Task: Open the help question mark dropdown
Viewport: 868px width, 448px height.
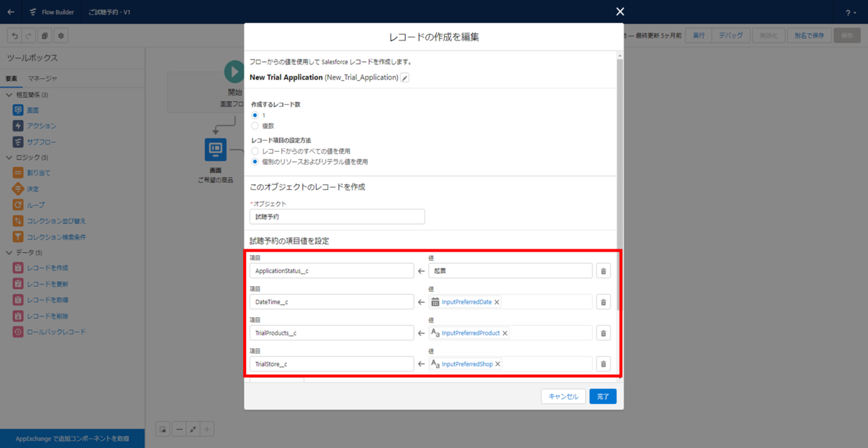Action: pyautogui.click(x=850, y=12)
